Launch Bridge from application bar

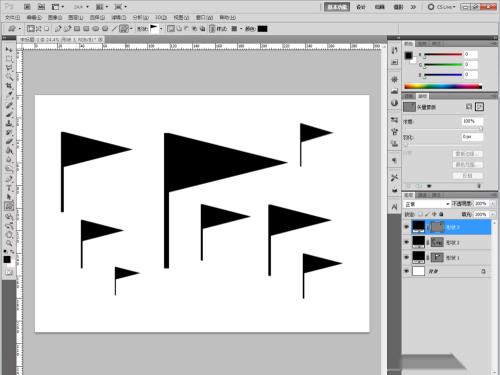tap(27, 7)
